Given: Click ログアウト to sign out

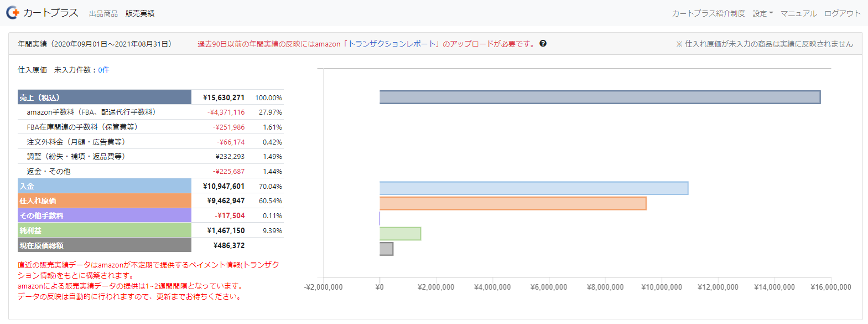Looking at the screenshot, I should click(843, 13).
